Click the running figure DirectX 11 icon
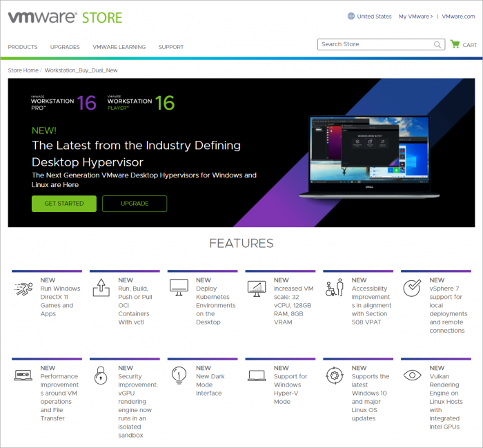 click(x=23, y=289)
